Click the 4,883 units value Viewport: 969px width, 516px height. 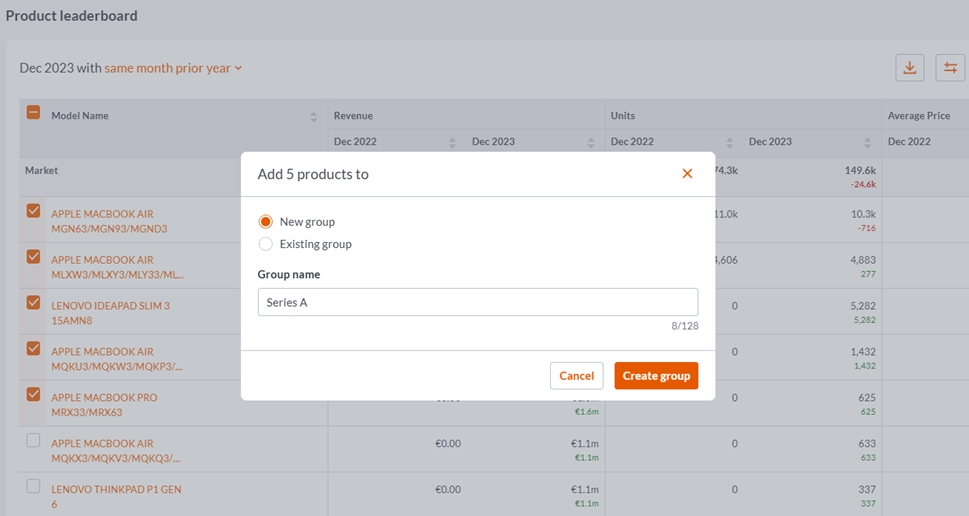coord(863,260)
